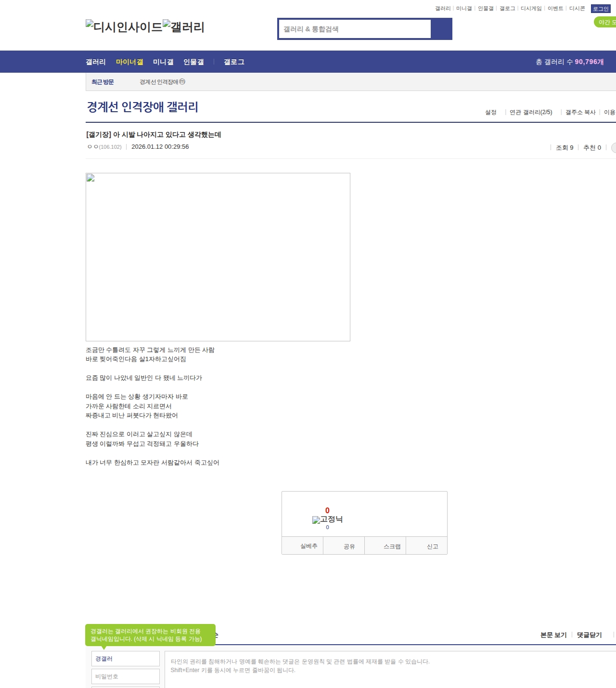
Task: Click the line starting 내가 너무 한심하고
Action: (153, 463)
